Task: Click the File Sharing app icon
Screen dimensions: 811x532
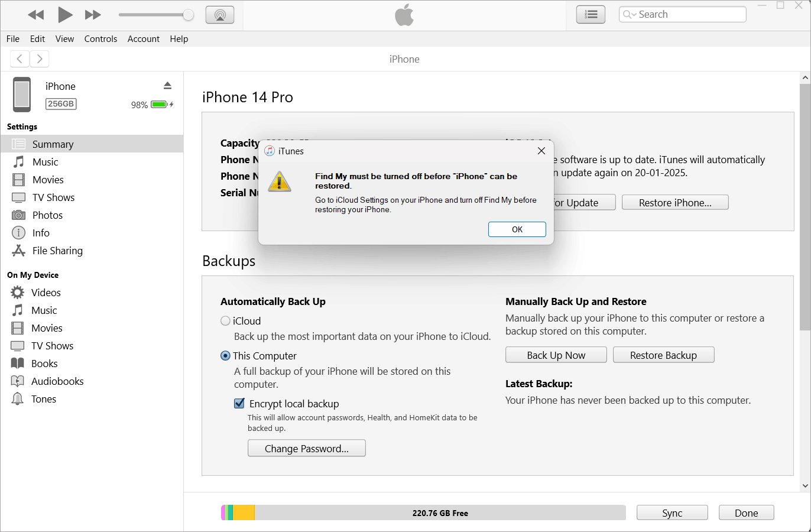Action: pyautogui.click(x=19, y=251)
